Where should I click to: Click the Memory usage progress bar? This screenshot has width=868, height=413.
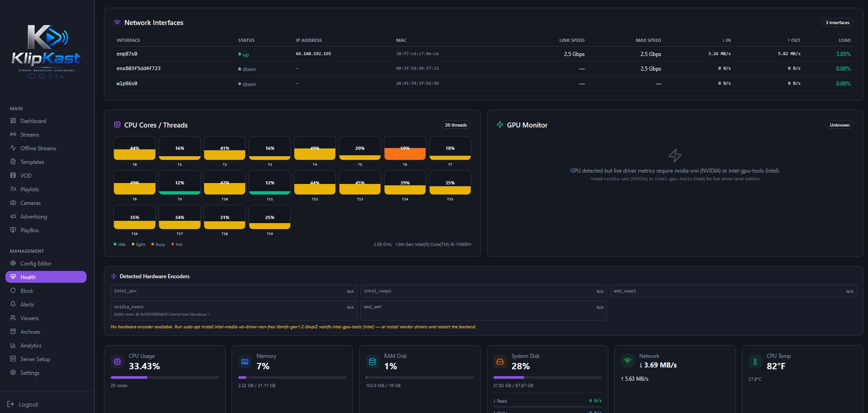[293, 377]
